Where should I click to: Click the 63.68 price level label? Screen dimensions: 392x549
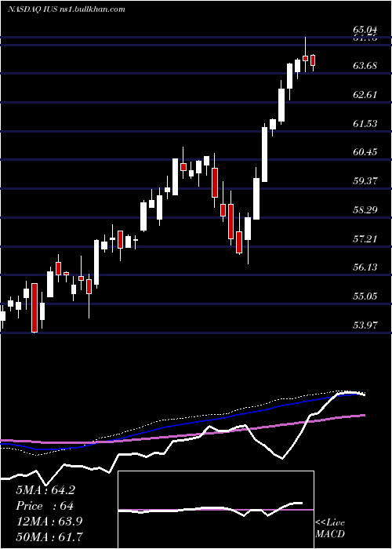pyautogui.click(x=365, y=66)
